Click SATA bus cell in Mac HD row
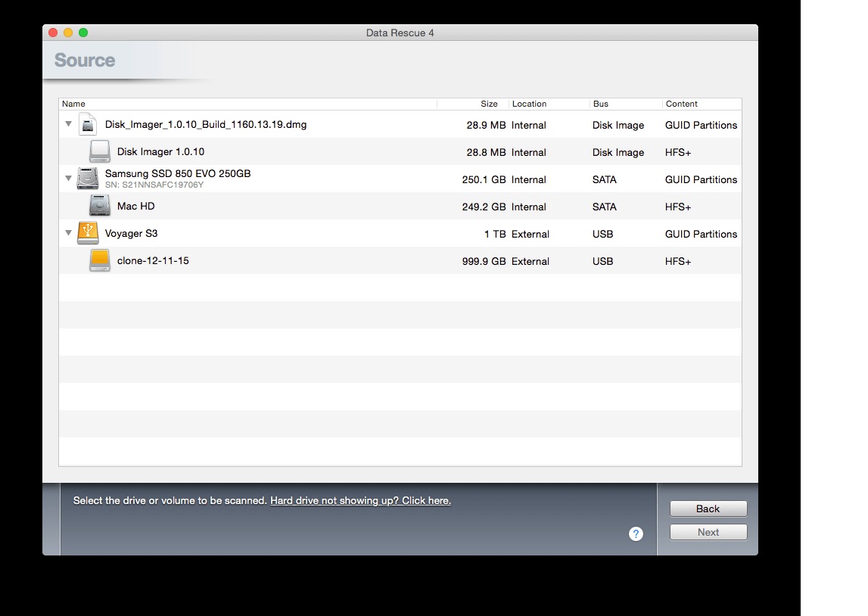Screen dimensions: 868x616 pos(605,207)
